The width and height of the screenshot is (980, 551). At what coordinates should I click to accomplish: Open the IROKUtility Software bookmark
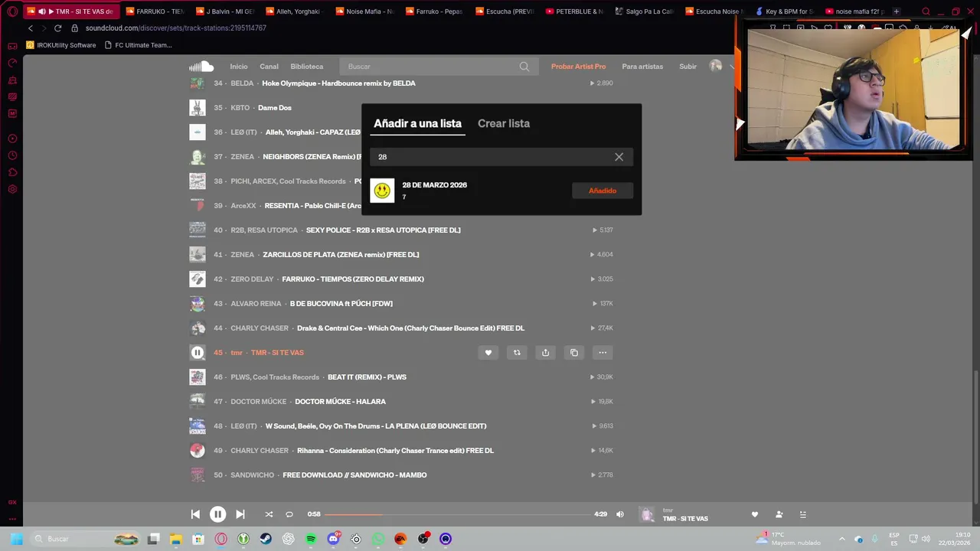(x=61, y=45)
